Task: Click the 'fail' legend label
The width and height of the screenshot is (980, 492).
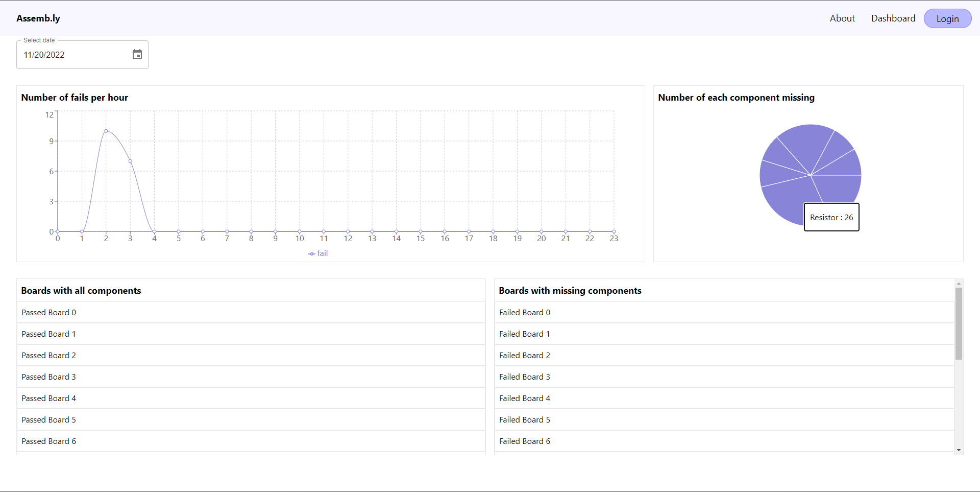Action: pos(323,253)
